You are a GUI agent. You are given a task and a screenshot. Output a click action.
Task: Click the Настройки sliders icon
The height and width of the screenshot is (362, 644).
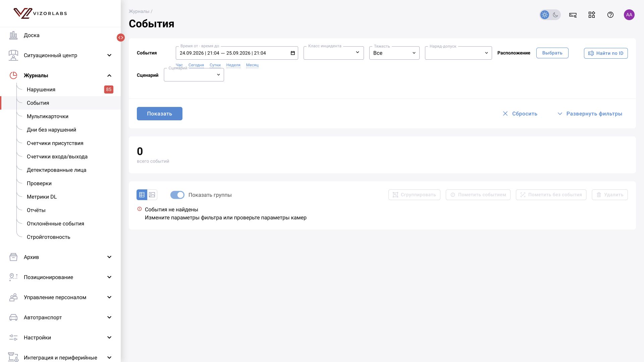(x=13, y=338)
